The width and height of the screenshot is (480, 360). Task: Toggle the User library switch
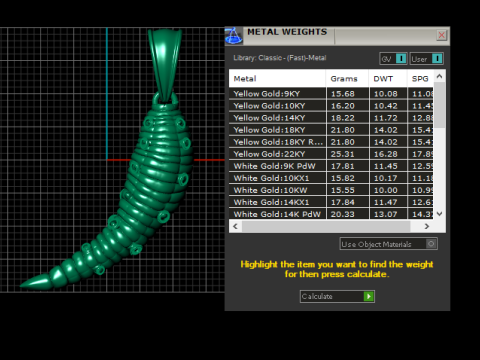427,59
